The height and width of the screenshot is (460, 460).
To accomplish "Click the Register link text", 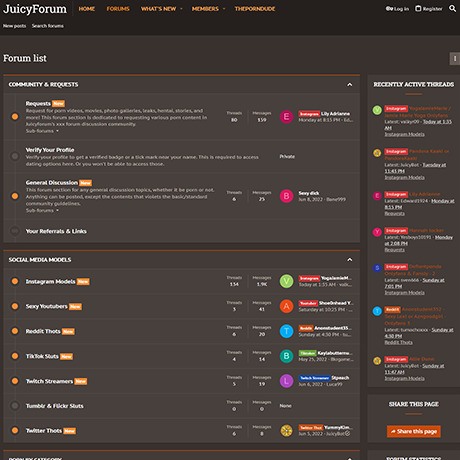I will [x=432, y=9].
